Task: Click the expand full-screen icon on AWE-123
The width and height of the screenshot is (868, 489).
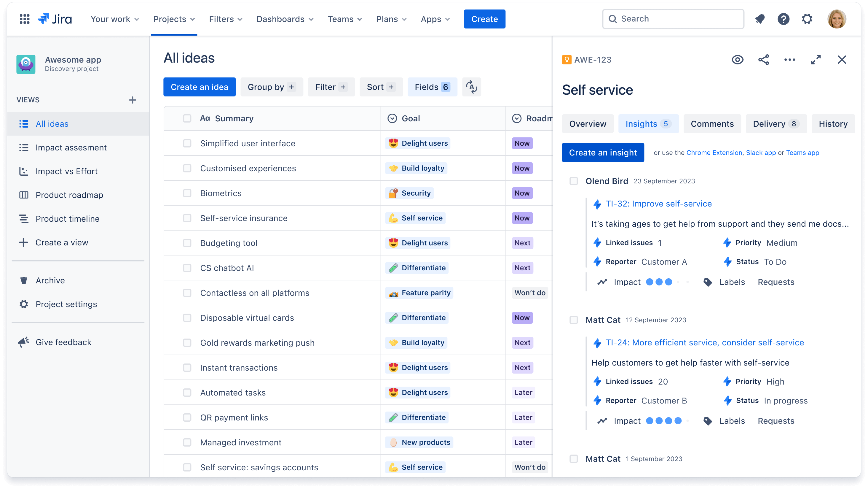Action: coord(816,59)
